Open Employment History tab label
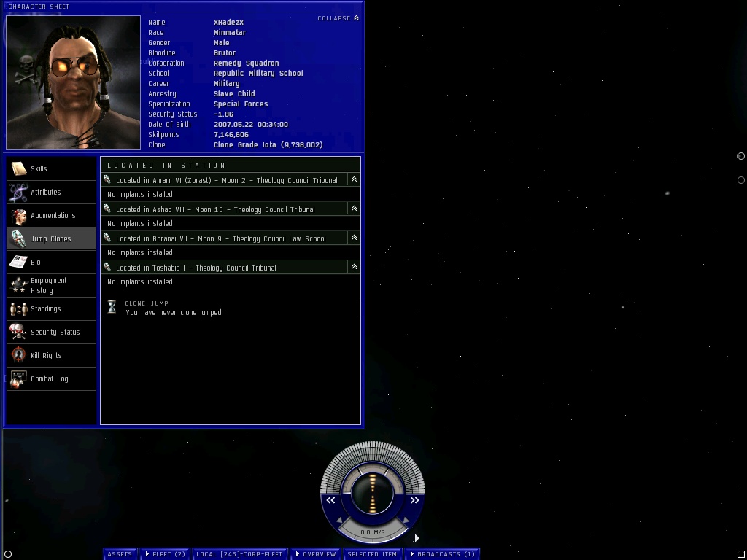 [x=49, y=285]
